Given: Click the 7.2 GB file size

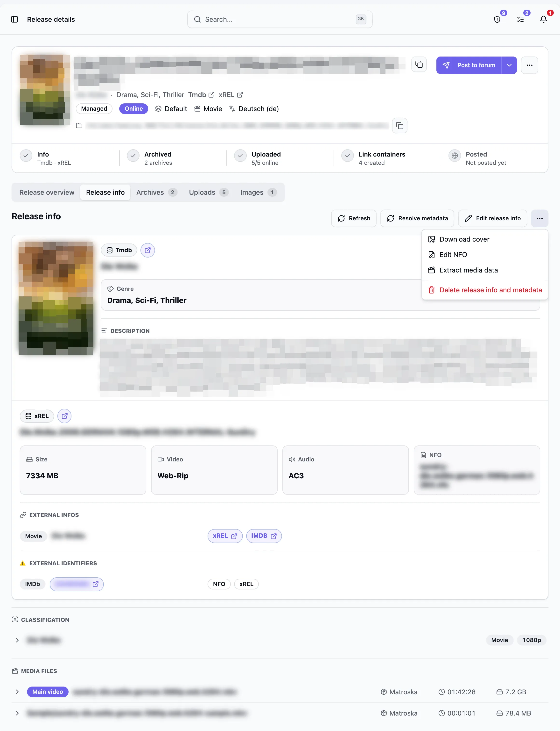Looking at the screenshot, I should [516, 692].
